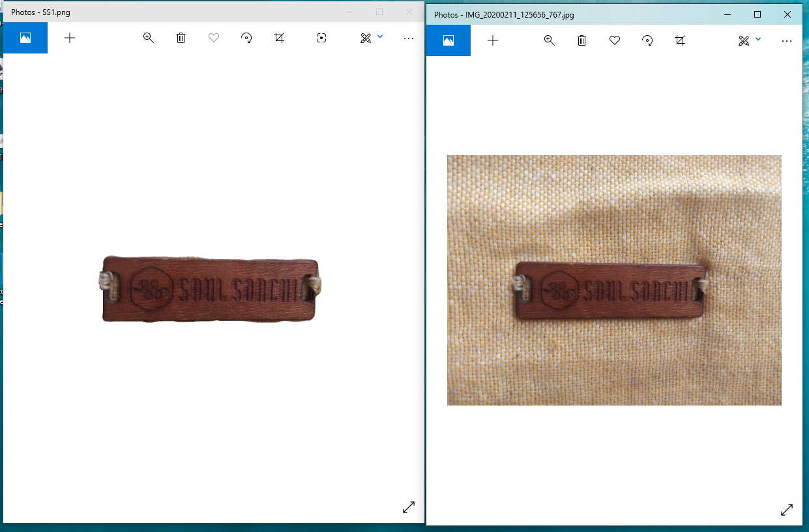Click the fabric photo in IMG_20200211 window
The width and height of the screenshot is (809, 532).
[x=614, y=280]
